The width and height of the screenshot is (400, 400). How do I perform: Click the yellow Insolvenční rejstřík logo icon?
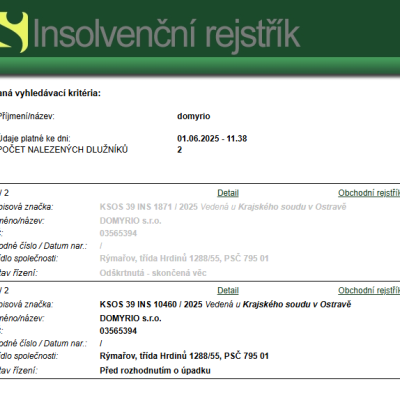click(x=14, y=32)
